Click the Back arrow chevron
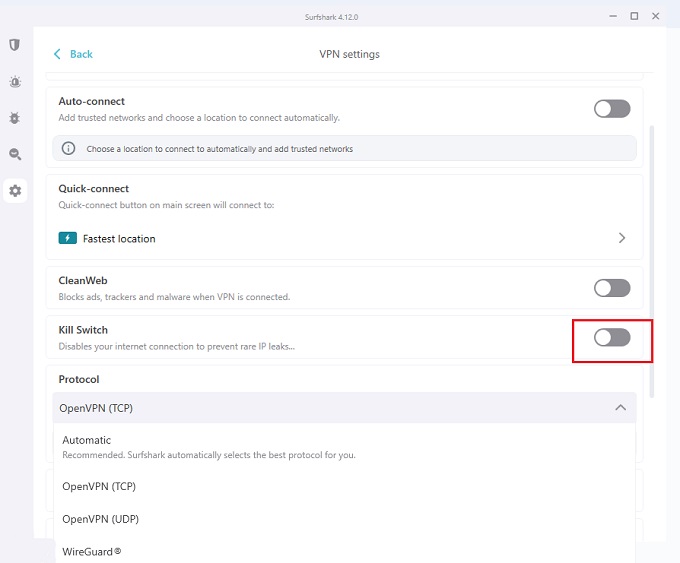The image size is (680, 563). pyautogui.click(x=57, y=54)
